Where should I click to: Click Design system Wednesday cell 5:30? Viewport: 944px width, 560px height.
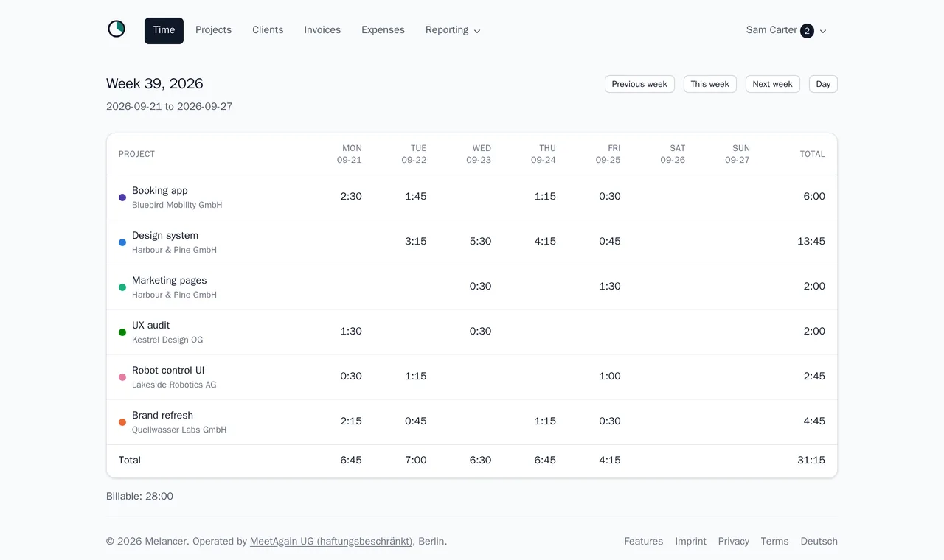pos(480,242)
